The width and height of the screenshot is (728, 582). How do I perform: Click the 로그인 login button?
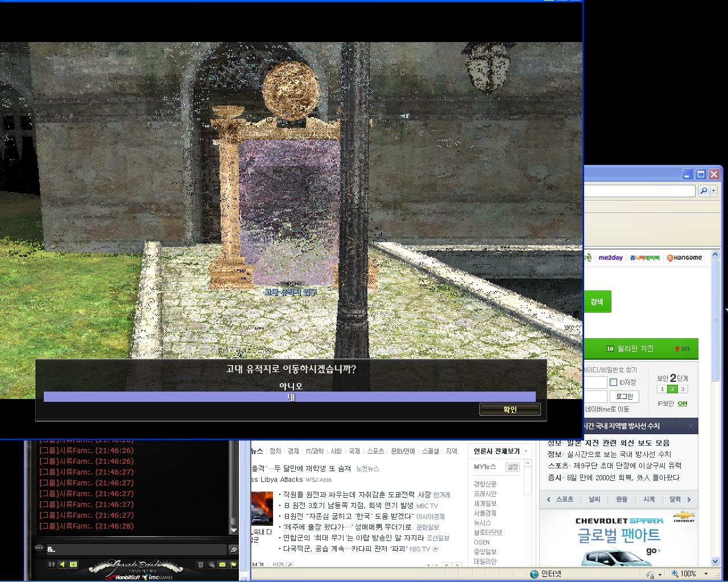pyautogui.click(x=624, y=396)
